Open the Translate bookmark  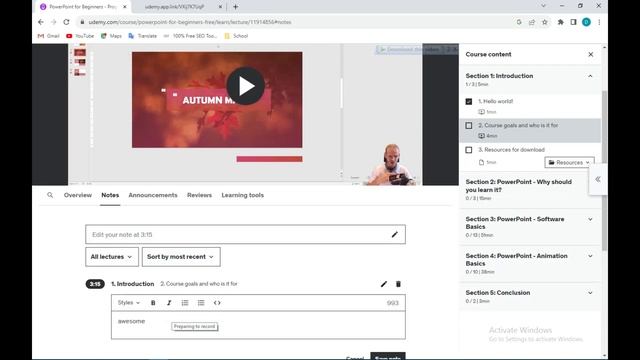click(142, 36)
